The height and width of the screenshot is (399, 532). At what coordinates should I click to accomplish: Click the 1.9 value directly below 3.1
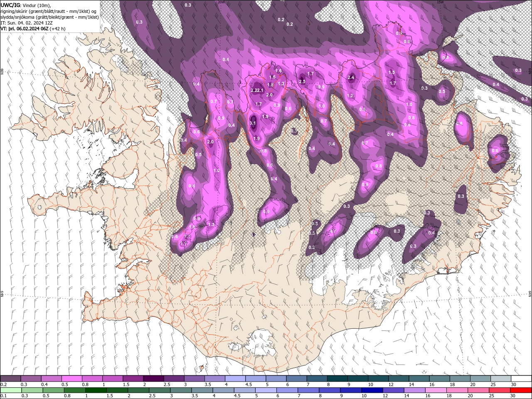pos(256,138)
